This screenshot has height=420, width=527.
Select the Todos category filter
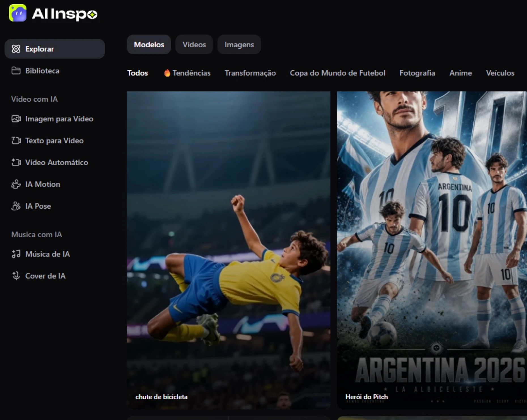[137, 73]
